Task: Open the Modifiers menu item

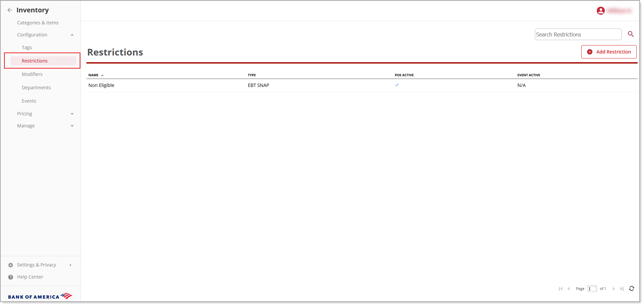Action: click(32, 74)
